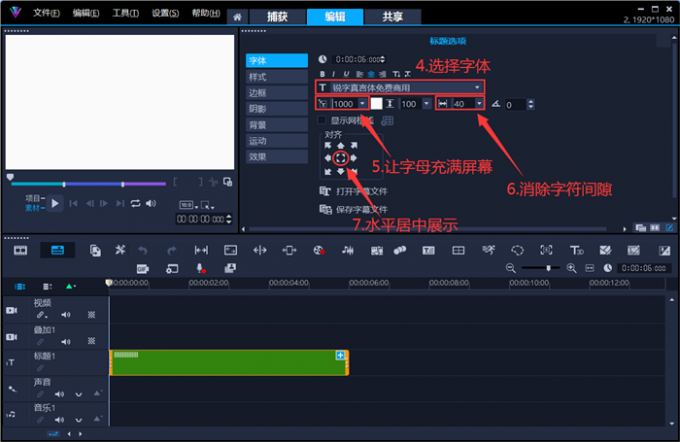Click the timeline zoom-in magnifier icon
This screenshot has width=680, height=442.
click(x=571, y=268)
